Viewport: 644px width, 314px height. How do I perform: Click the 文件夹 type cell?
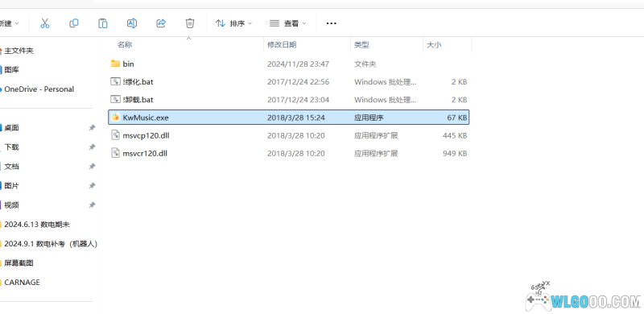(365, 64)
